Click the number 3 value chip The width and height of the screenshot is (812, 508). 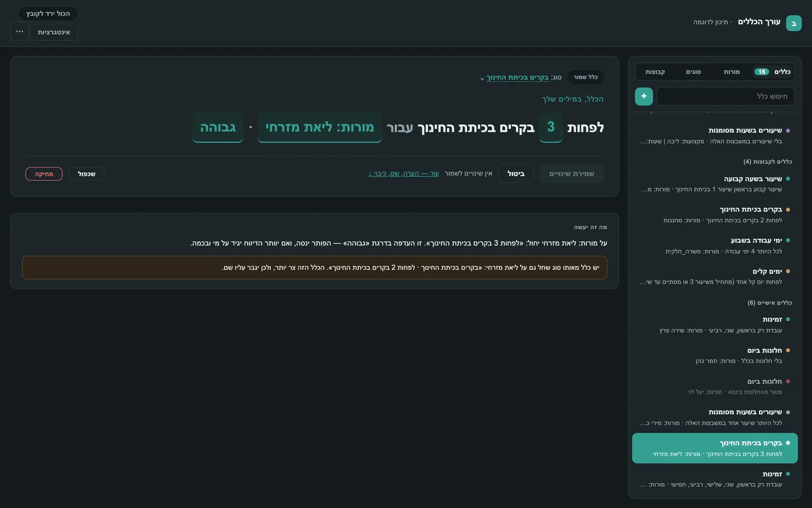[551, 127]
